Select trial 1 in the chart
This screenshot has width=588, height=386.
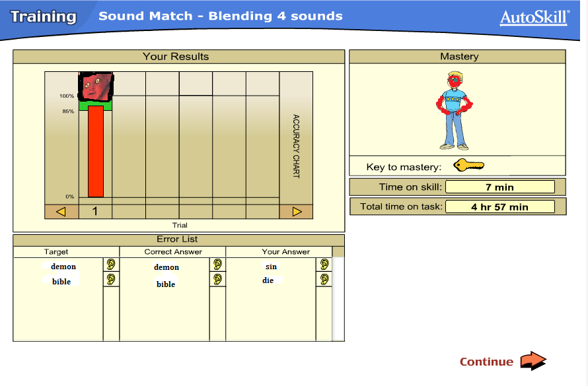pyautogui.click(x=95, y=212)
